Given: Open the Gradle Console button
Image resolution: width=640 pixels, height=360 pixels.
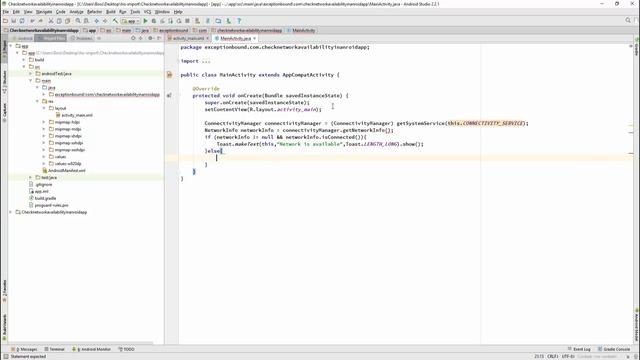Looking at the screenshot, I should (x=614, y=349).
